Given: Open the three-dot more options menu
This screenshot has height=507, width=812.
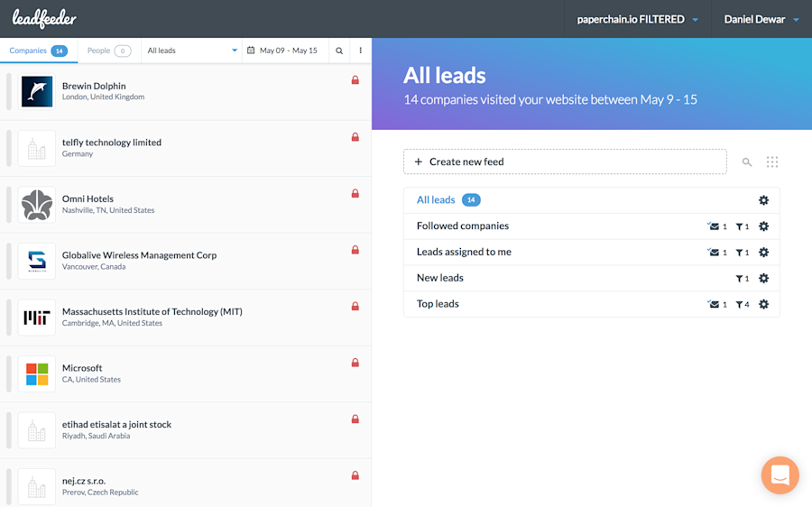Looking at the screenshot, I should click(x=360, y=51).
